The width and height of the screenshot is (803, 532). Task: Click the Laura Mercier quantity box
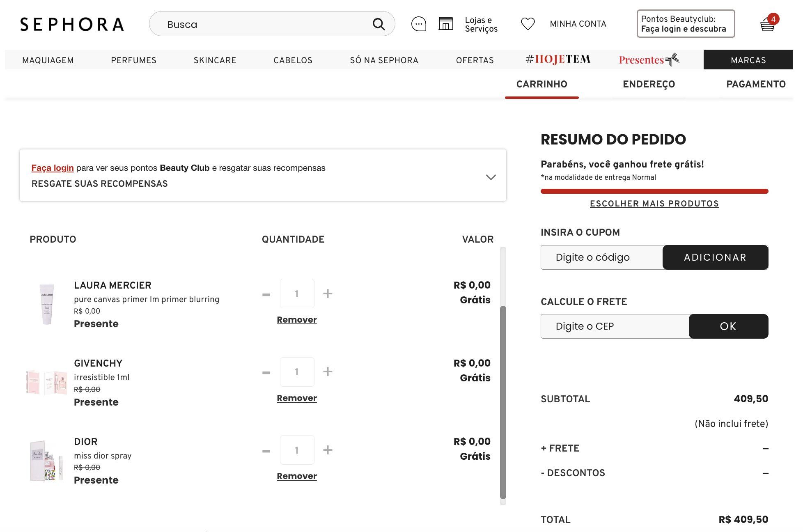click(x=297, y=294)
